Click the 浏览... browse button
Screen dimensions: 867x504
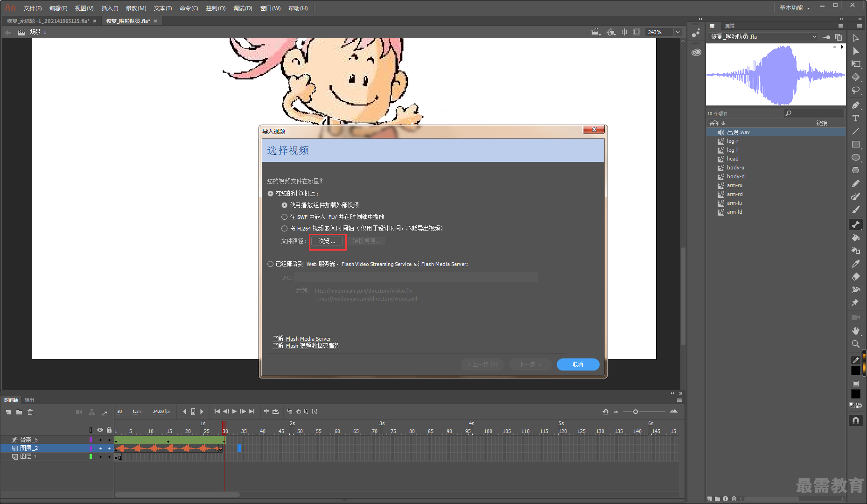[327, 241]
